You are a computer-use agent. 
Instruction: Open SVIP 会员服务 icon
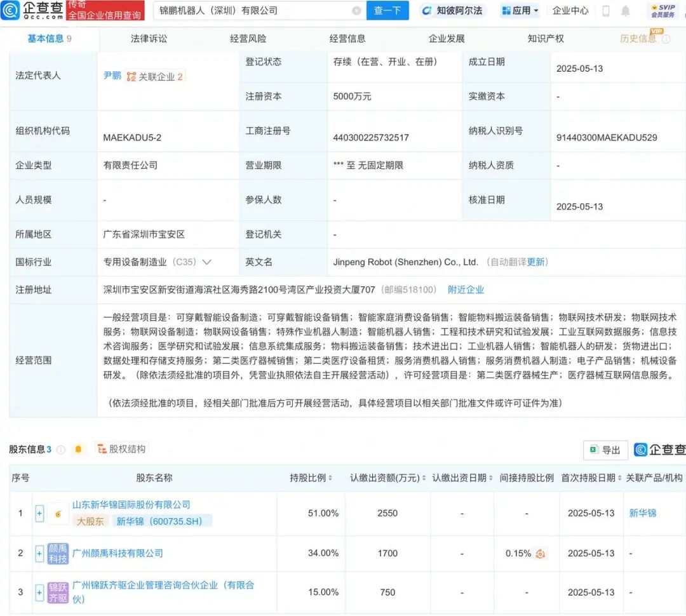(662, 11)
